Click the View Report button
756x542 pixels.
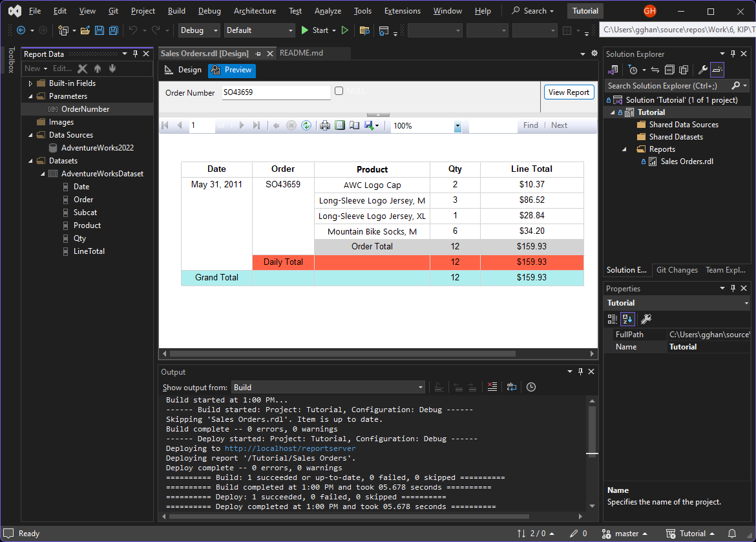(x=569, y=92)
